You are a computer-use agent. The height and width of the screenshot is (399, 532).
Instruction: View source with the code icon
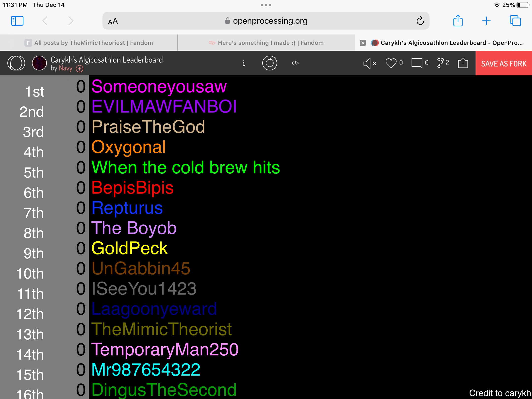click(x=295, y=63)
